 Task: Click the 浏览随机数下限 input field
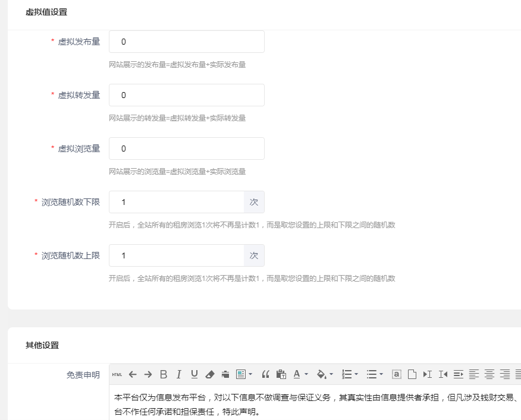click(x=177, y=202)
